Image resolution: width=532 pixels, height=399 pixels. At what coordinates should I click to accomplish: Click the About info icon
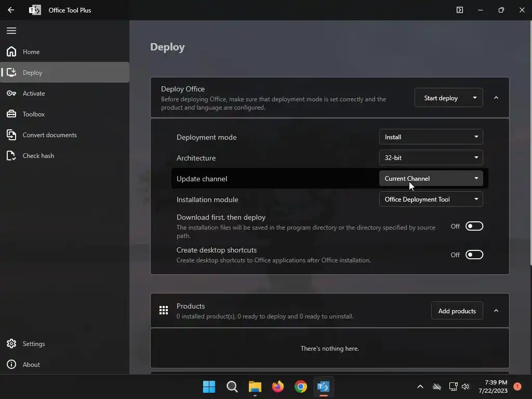11,364
